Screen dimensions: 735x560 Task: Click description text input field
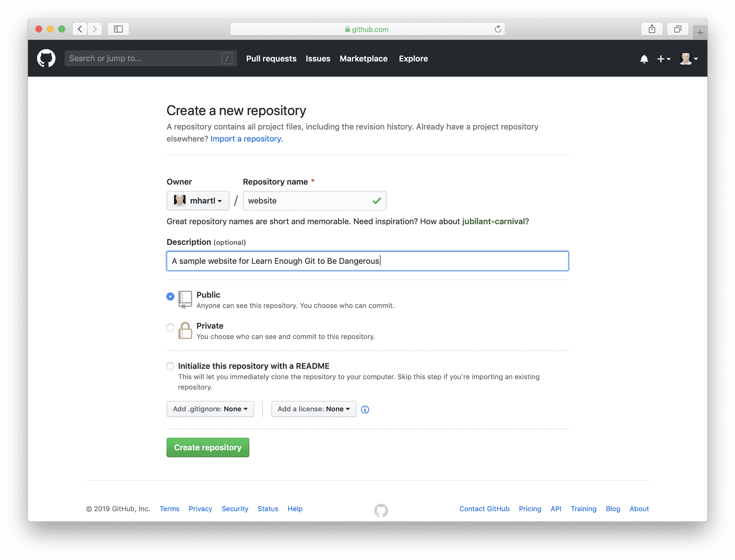pyautogui.click(x=367, y=260)
